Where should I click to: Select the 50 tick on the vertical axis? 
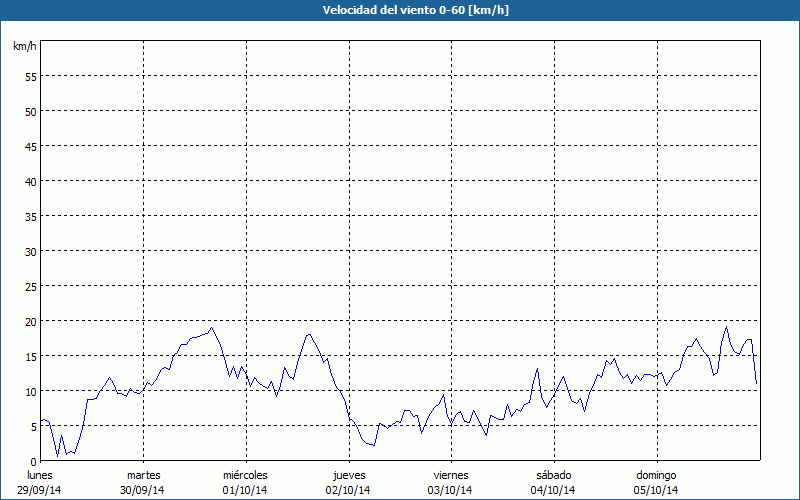30,111
